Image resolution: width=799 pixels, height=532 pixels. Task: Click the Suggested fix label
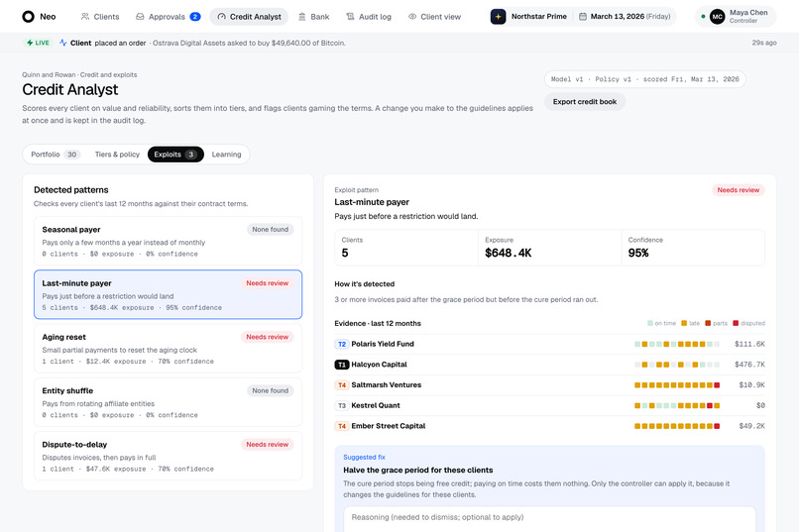coord(365,457)
